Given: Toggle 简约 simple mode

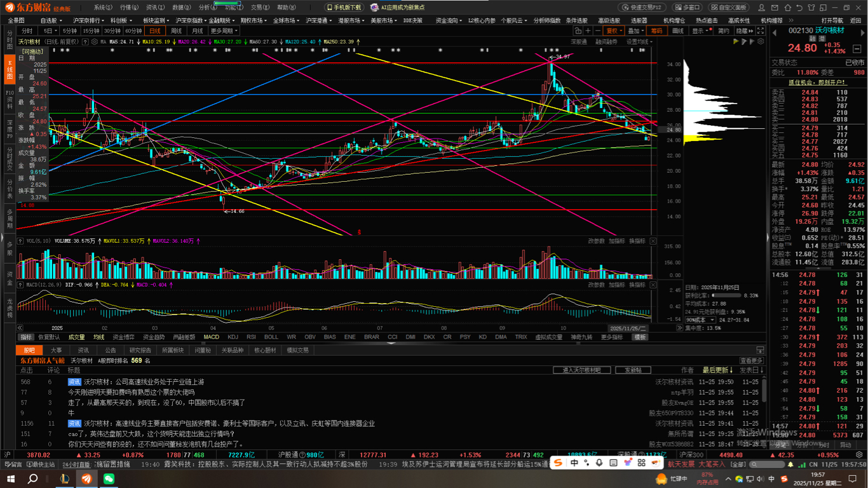Looking at the screenshot, I should coord(723,30).
